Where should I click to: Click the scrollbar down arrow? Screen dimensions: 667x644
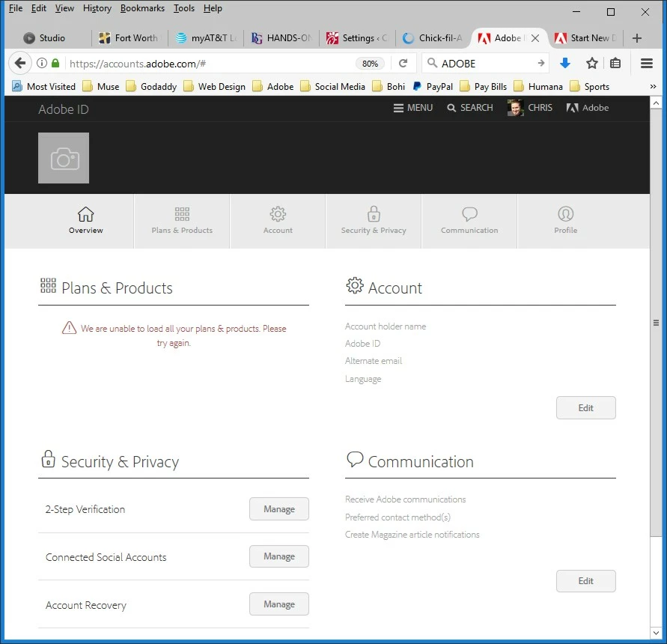[x=656, y=633]
